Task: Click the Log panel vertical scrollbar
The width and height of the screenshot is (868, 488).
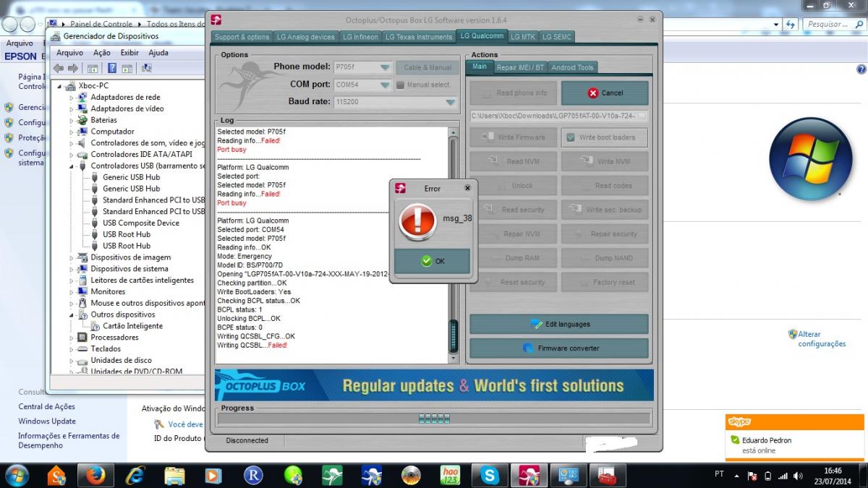Action: pyautogui.click(x=454, y=245)
